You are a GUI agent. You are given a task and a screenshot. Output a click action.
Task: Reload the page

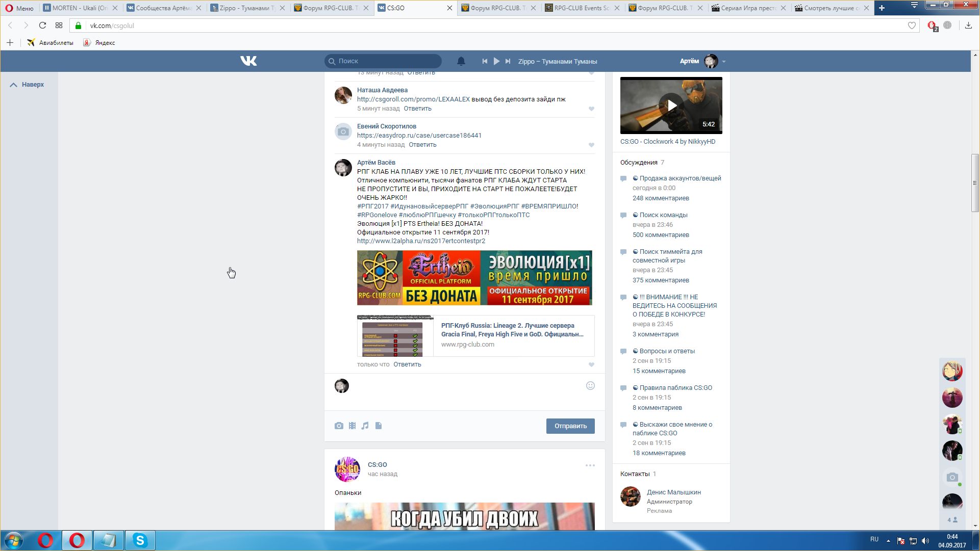click(x=42, y=25)
